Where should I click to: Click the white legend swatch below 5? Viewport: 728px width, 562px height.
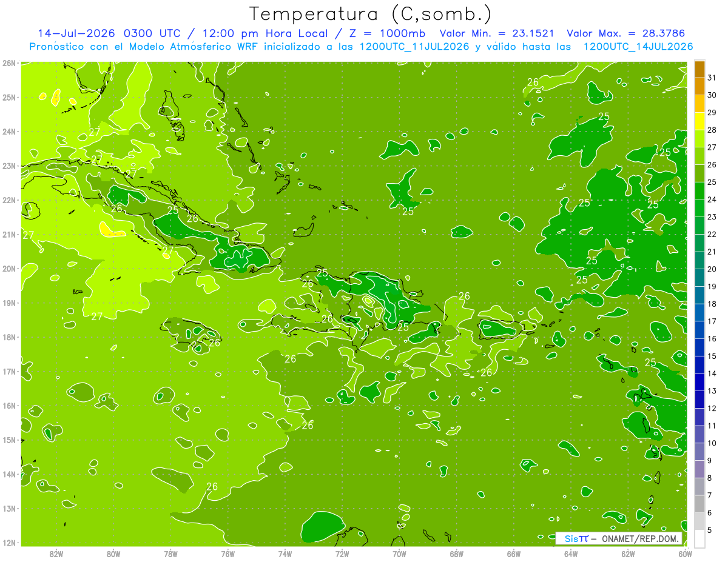click(x=699, y=538)
